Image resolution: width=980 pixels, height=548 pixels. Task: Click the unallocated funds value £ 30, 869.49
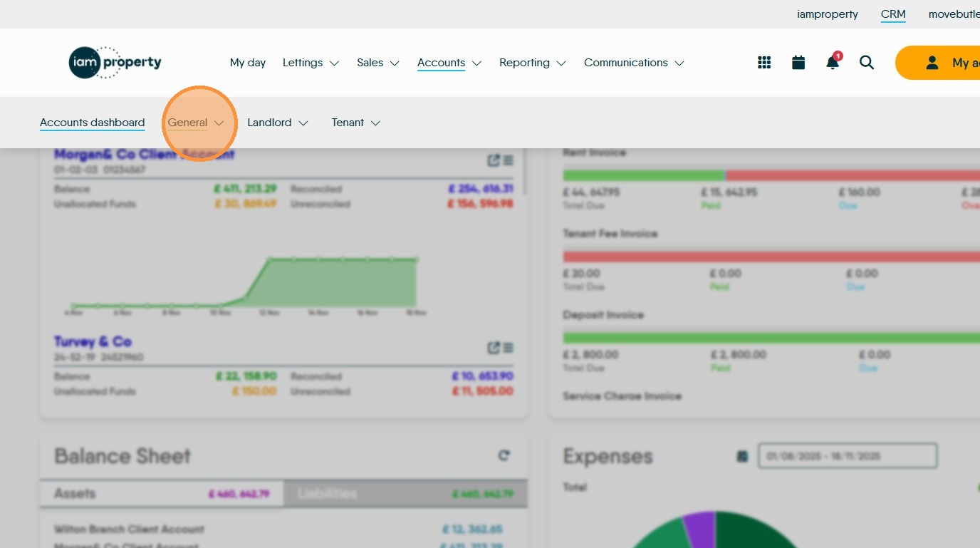coord(246,204)
